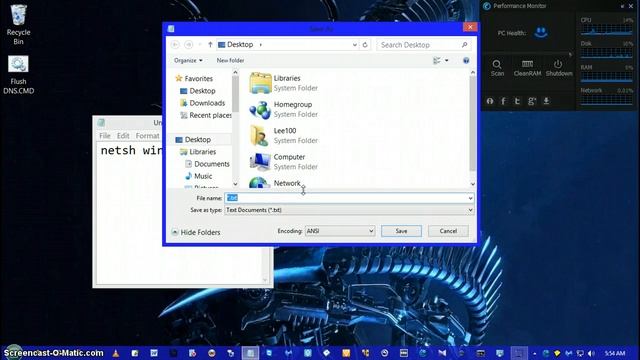
Task: Select Libraries in navigation tree
Action: (198, 152)
